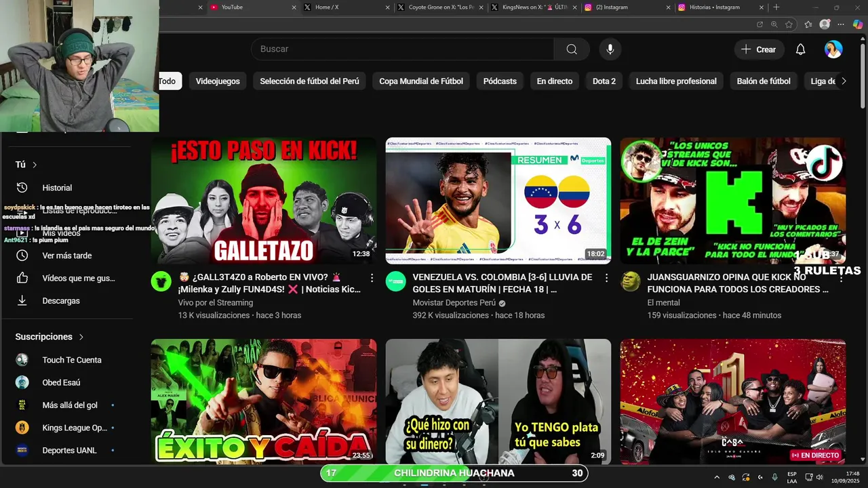Open more options for Venezuela vs Colombia video
The height and width of the screenshot is (488, 868).
606,278
